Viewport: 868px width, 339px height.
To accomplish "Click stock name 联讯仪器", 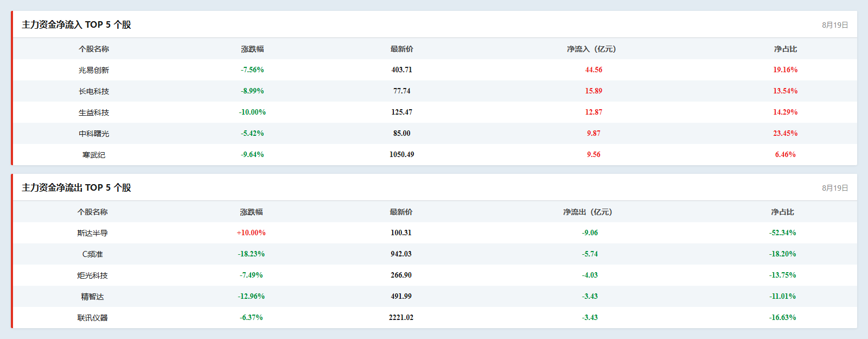I will tap(93, 318).
